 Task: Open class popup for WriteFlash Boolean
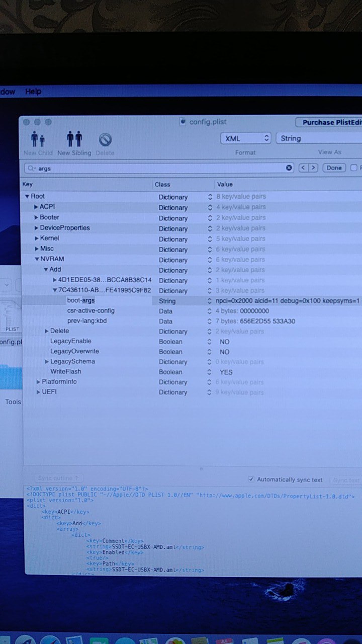click(210, 372)
